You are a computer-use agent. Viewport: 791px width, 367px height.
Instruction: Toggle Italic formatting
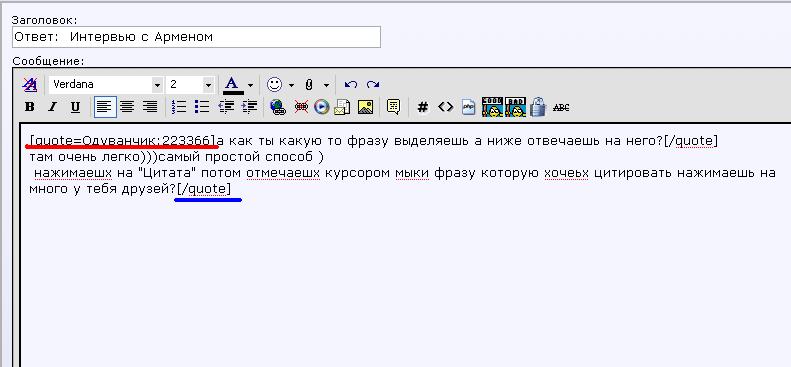coord(52,107)
